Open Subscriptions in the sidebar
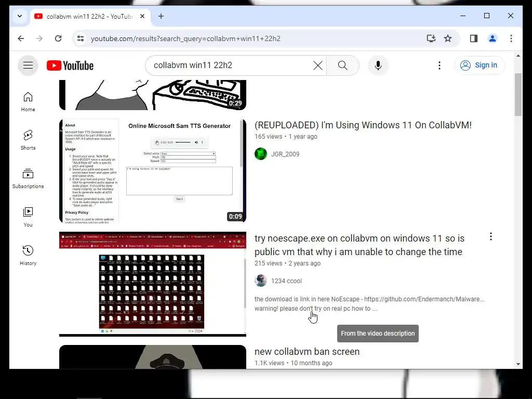Screen dimensions: 532x399 pos(28,179)
